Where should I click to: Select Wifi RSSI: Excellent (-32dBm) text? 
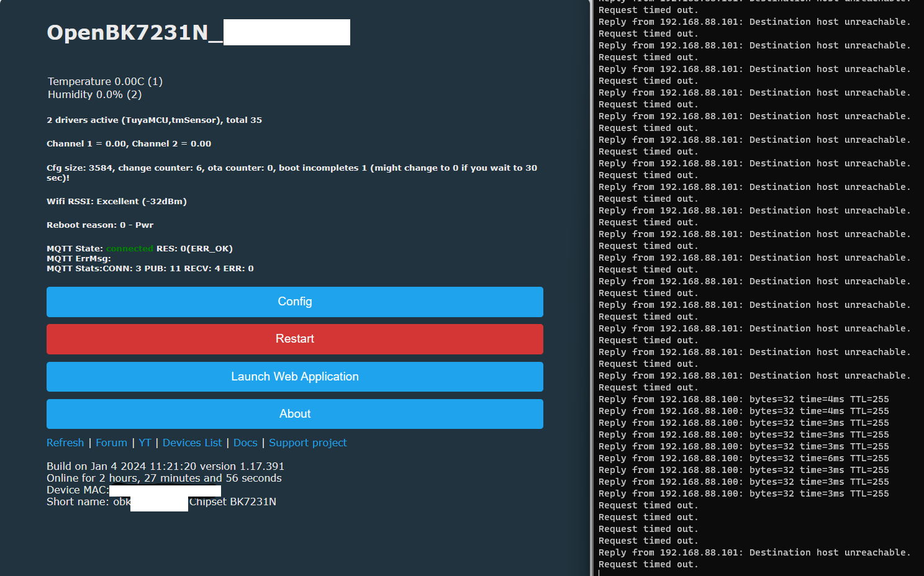pyautogui.click(x=117, y=201)
